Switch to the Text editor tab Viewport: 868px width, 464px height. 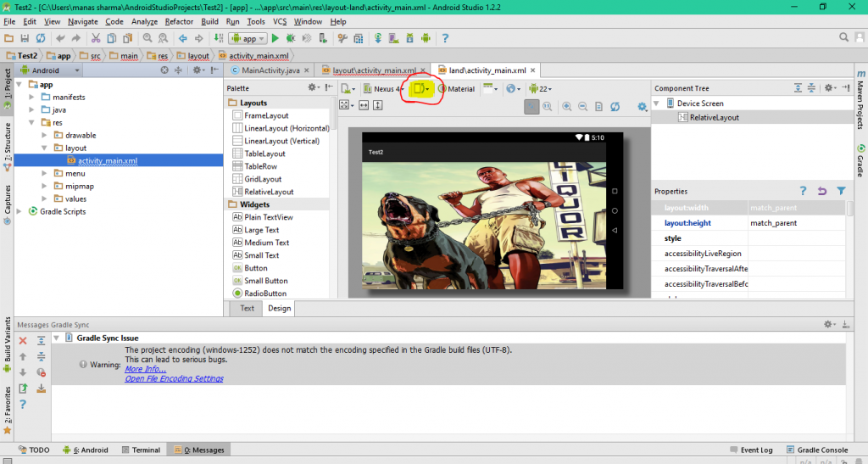[x=247, y=309]
